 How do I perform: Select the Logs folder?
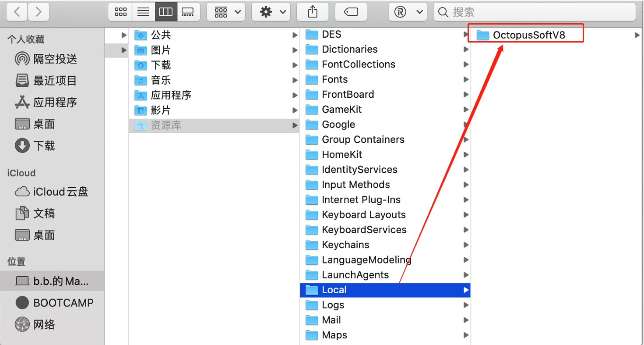(x=385, y=305)
